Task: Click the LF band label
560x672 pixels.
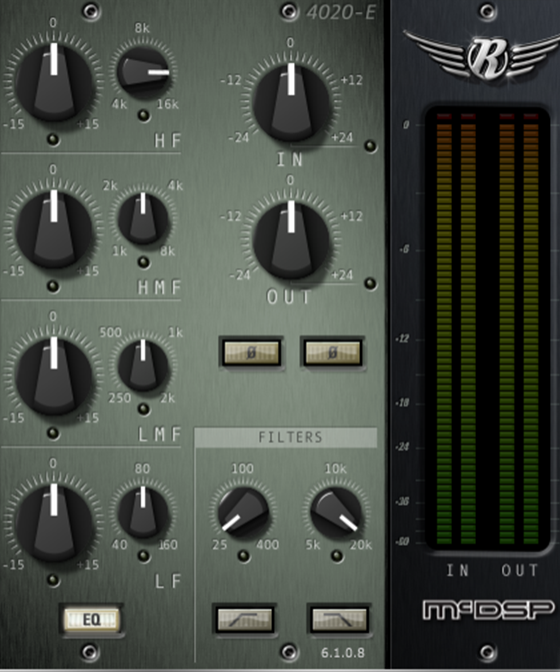Action: [x=167, y=581]
